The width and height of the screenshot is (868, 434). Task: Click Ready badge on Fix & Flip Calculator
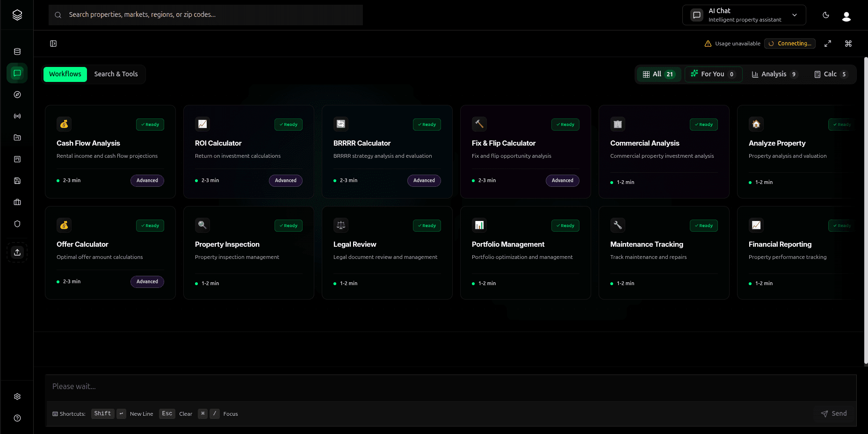(565, 125)
